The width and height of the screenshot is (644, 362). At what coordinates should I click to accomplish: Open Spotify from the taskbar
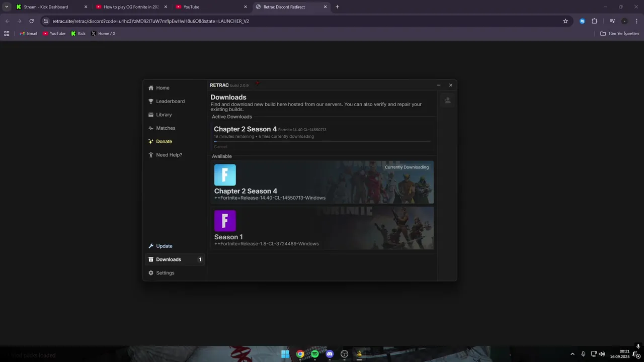[315, 354]
